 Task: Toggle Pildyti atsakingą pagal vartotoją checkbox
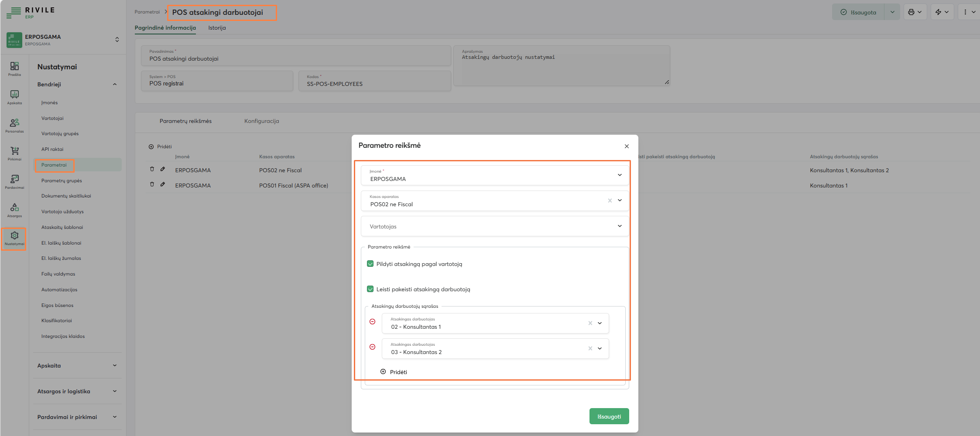(x=370, y=264)
